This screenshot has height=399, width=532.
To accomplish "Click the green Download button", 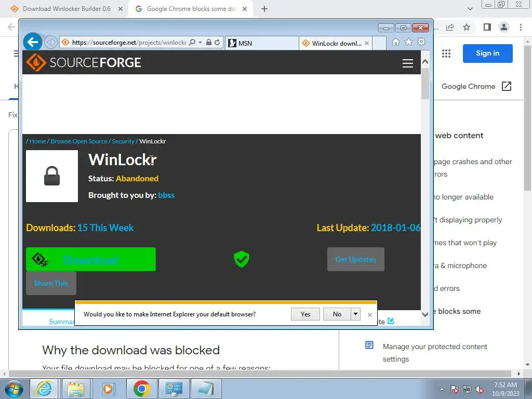I will pyautogui.click(x=91, y=259).
